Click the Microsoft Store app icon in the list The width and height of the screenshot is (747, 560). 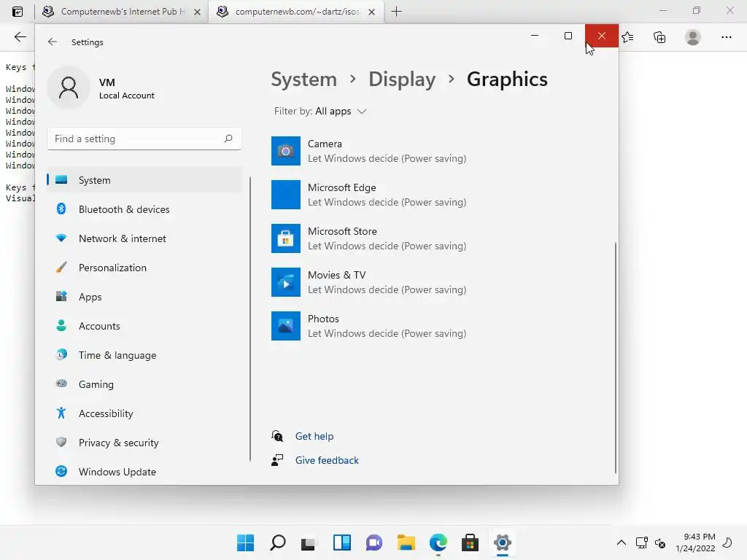click(286, 238)
